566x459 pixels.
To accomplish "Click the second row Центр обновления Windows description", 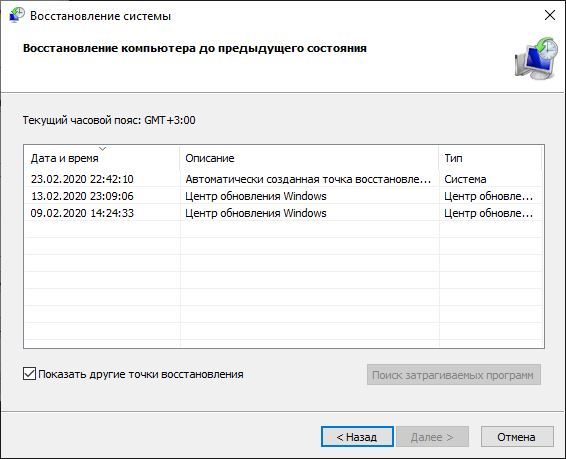I will click(256, 196).
